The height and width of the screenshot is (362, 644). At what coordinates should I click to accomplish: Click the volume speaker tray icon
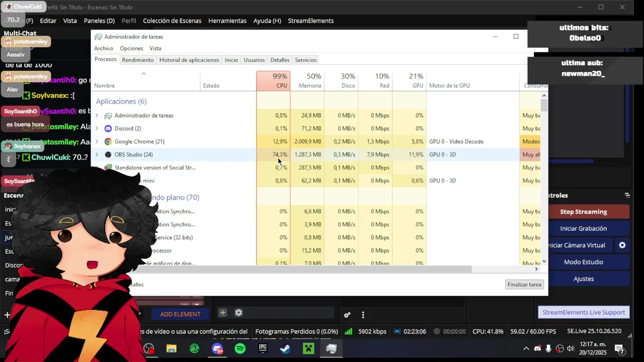pos(570,348)
